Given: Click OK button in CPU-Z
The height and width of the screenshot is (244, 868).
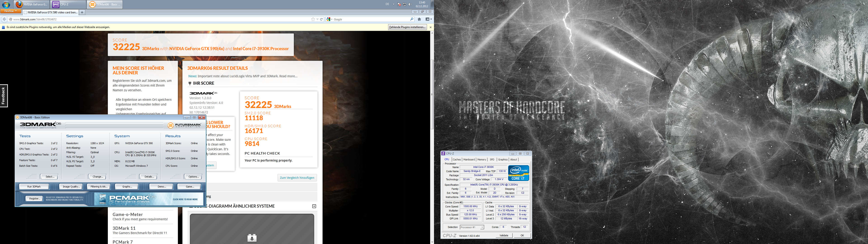Looking at the screenshot, I should click(x=522, y=236).
